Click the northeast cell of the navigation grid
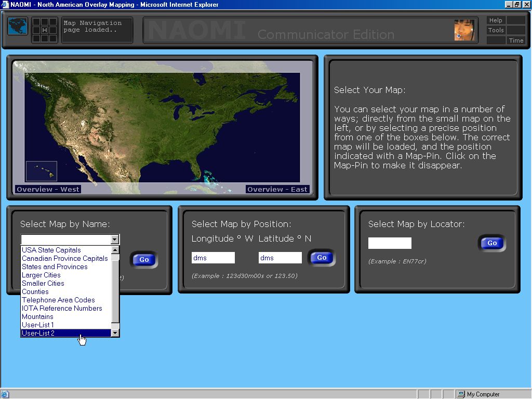This screenshot has width=532, height=399. (53, 22)
